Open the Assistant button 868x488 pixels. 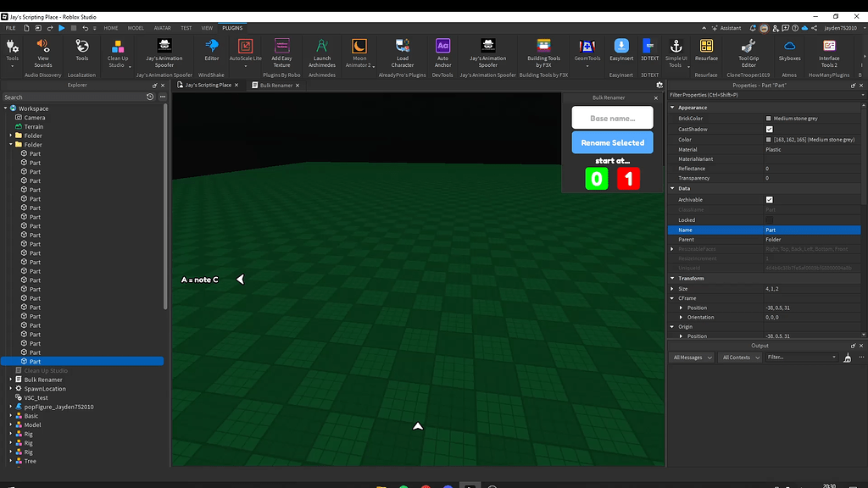(x=726, y=28)
